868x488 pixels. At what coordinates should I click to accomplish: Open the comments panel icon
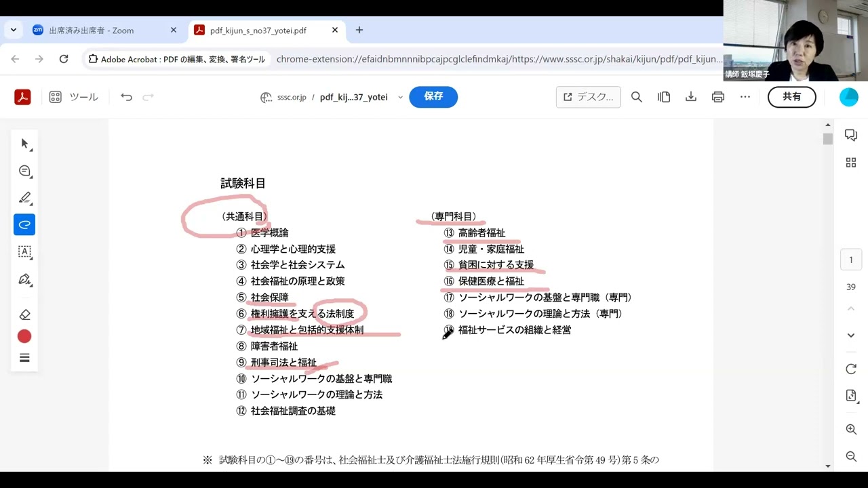[851, 135]
